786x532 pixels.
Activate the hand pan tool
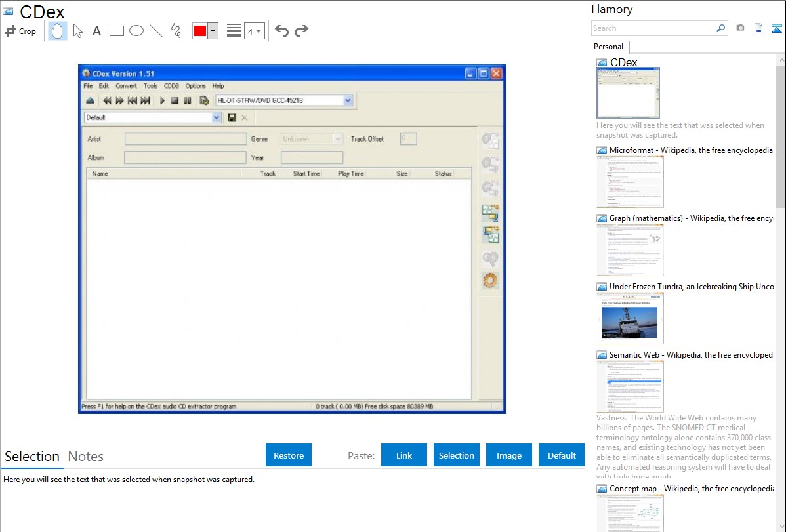pyautogui.click(x=57, y=31)
